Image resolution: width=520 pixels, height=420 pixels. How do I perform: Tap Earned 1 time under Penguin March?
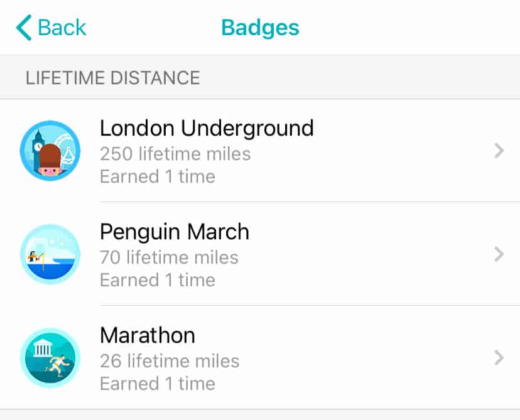[x=158, y=280]
